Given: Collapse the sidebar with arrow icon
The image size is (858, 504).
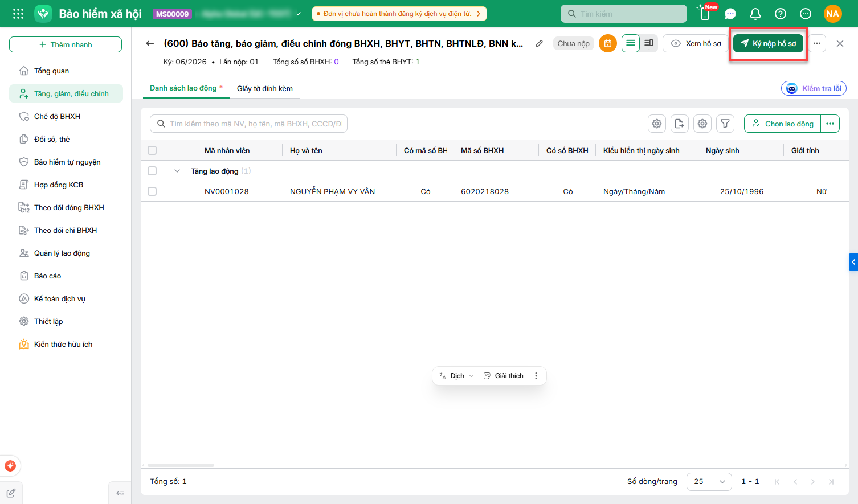Looking at the screenshot, I should click(120, 493).
